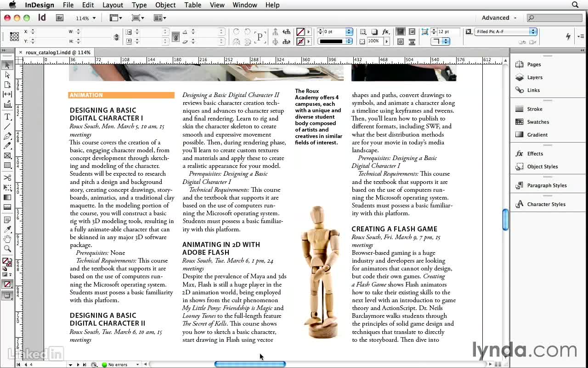The height and width of the screenshot is (368, 588).
Task: Select the Direct Selection tool
Action: (7, 75)
